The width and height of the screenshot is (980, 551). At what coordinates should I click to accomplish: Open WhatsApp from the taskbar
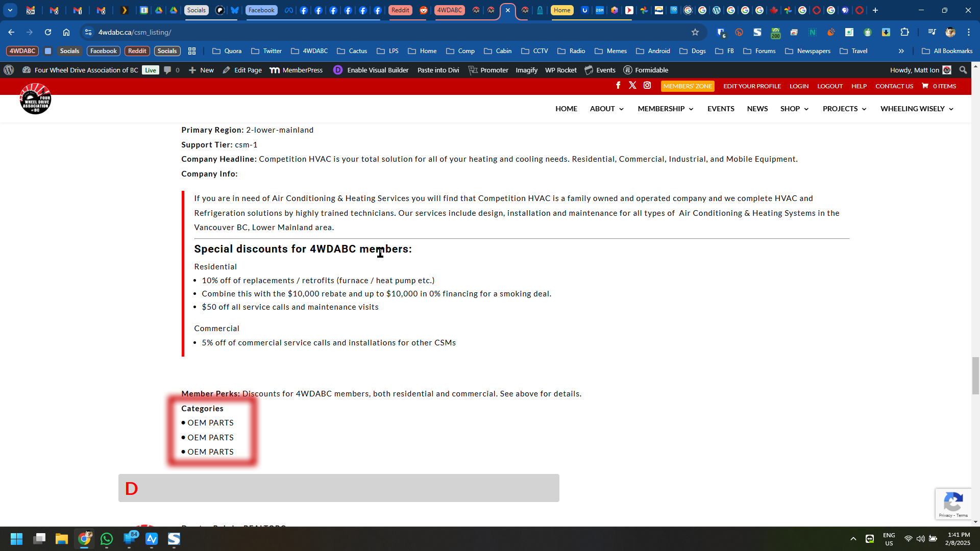click(107, 539)
